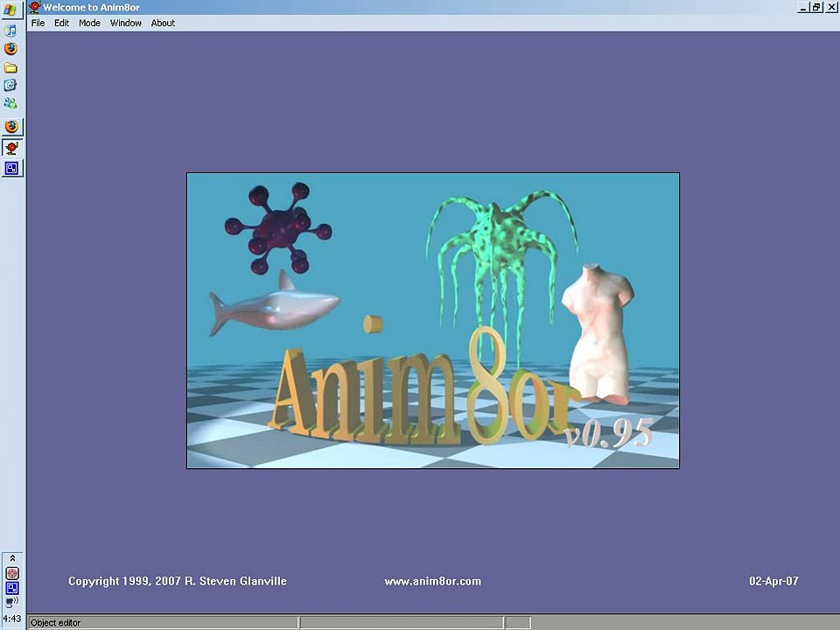Image resolution: width=840 pixels, height=630 pixels.
Task: Launch Firefox from quick launch icons
Action: tap(10, 49)
